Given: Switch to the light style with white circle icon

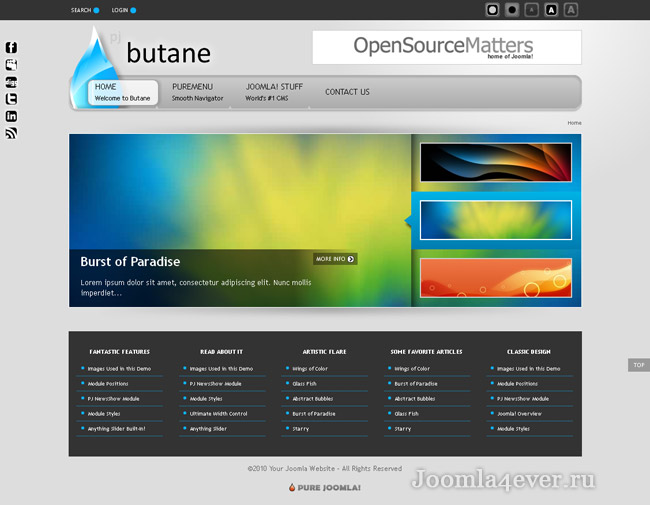Looking at the screenshot, I should [492, 10].
